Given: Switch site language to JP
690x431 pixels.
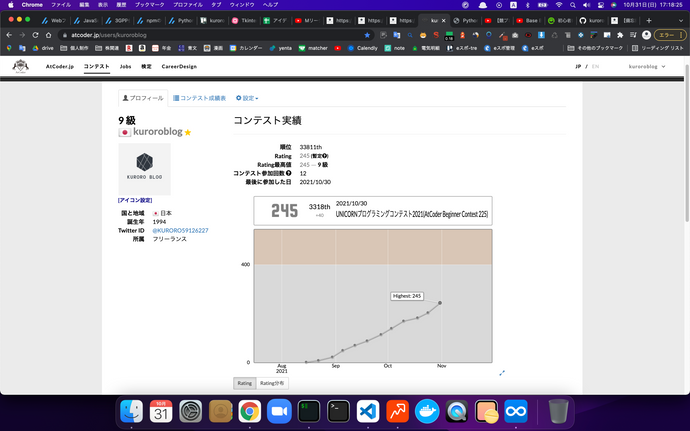Looking at the screenshot, I should click(578, 66).
